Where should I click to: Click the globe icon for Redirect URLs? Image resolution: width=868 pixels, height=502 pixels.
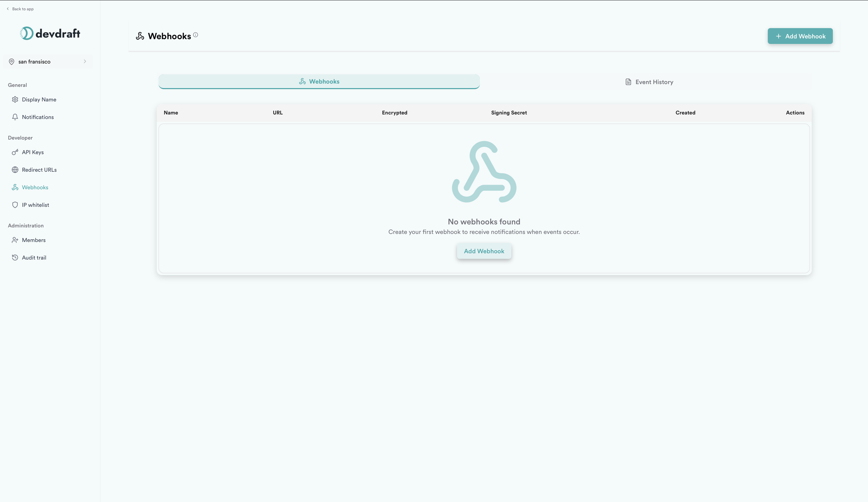(x=15, y=170)
